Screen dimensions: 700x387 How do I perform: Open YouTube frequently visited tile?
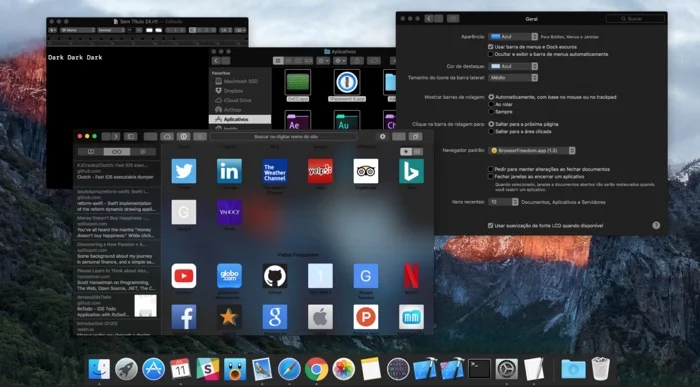(x=184, y=276)
